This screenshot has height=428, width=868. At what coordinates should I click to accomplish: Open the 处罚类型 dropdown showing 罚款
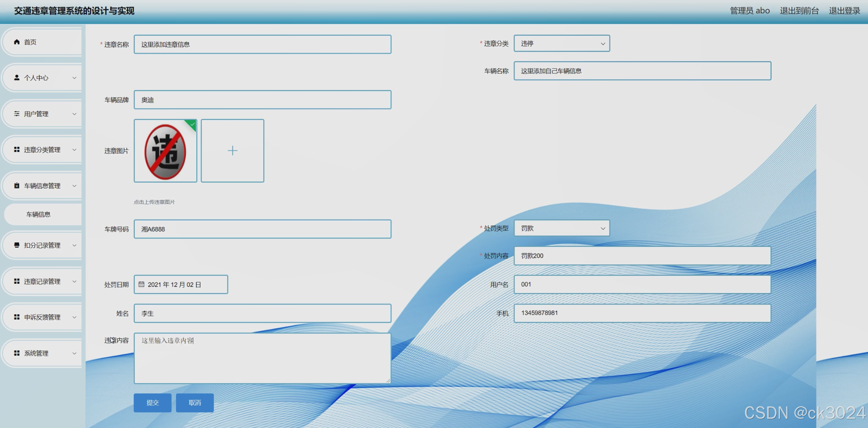coord(561,228)
